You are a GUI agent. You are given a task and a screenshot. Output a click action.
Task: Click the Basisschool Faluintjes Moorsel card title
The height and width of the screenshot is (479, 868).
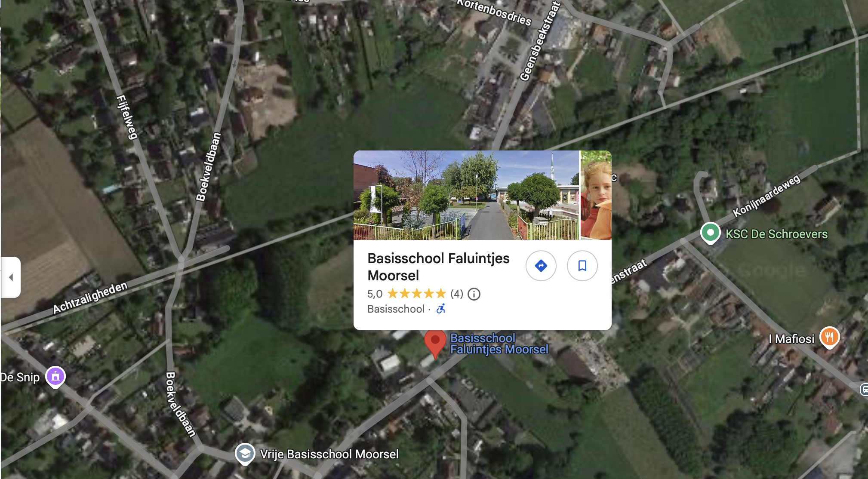click(x=438, y=267)
